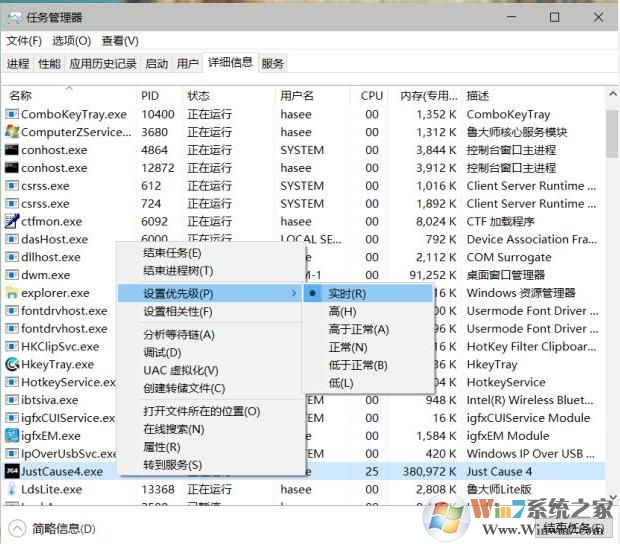
Task: Click the vertical scrollbar of process list
Action: tap(611, 300)
